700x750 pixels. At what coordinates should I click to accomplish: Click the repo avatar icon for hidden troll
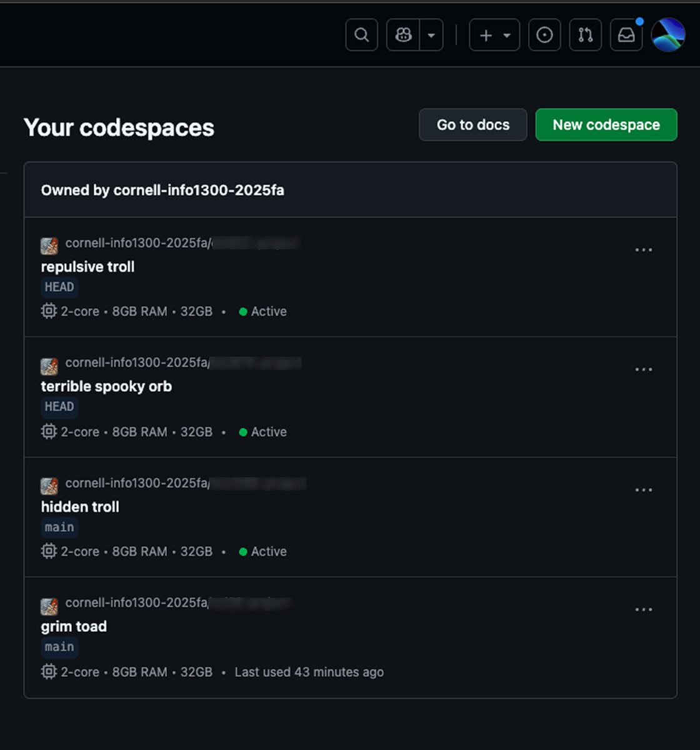49,486
